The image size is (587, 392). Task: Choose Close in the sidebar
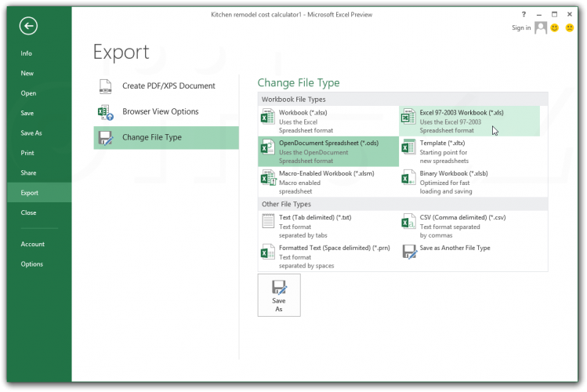coord(28,212)
